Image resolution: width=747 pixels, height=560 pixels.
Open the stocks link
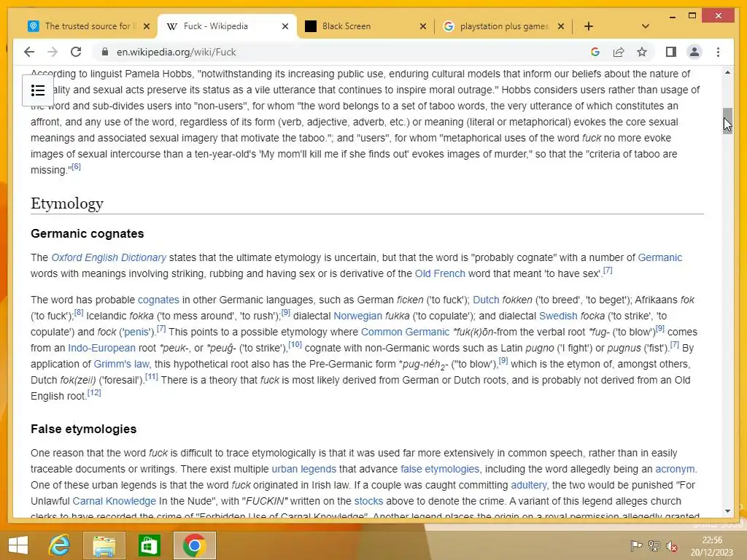(x=368, y=502)
